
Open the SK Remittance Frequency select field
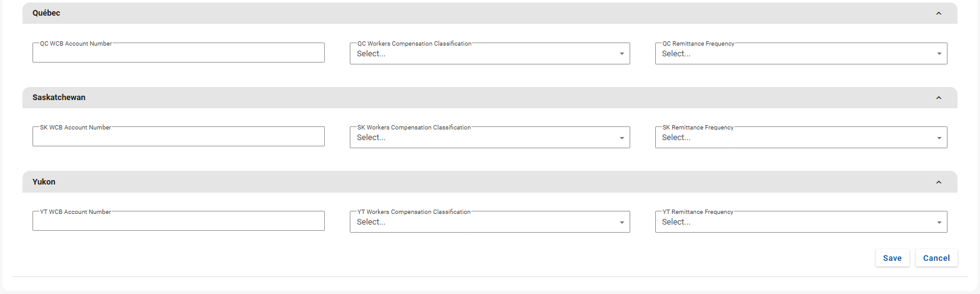click(x=793, y=138)
